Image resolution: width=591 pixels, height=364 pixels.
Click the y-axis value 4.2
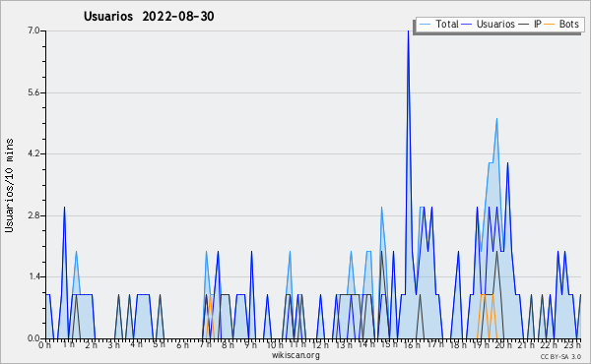[33, 153]
